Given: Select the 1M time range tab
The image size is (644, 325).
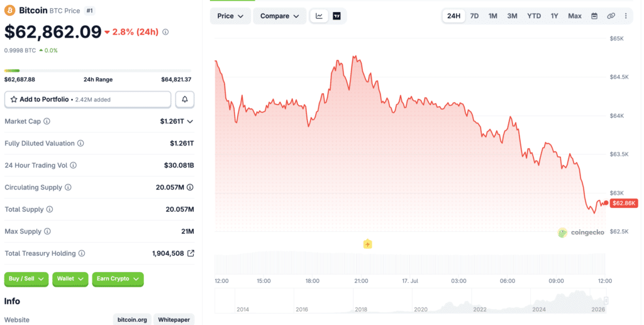Looking at the screenshot, I should [493, 16].
